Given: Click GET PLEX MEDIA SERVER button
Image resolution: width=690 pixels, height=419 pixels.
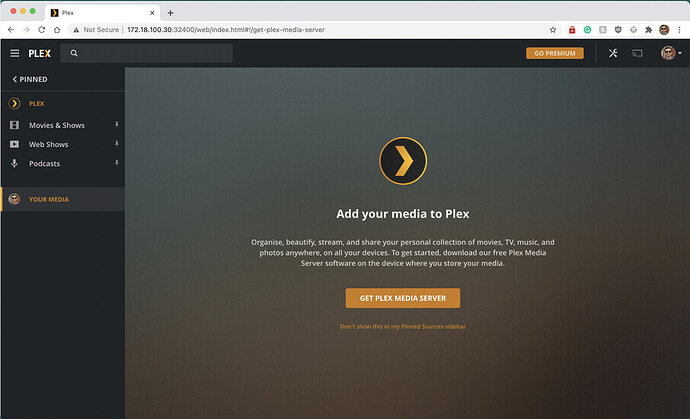Looking at the screenshot, I should [403, 298].
